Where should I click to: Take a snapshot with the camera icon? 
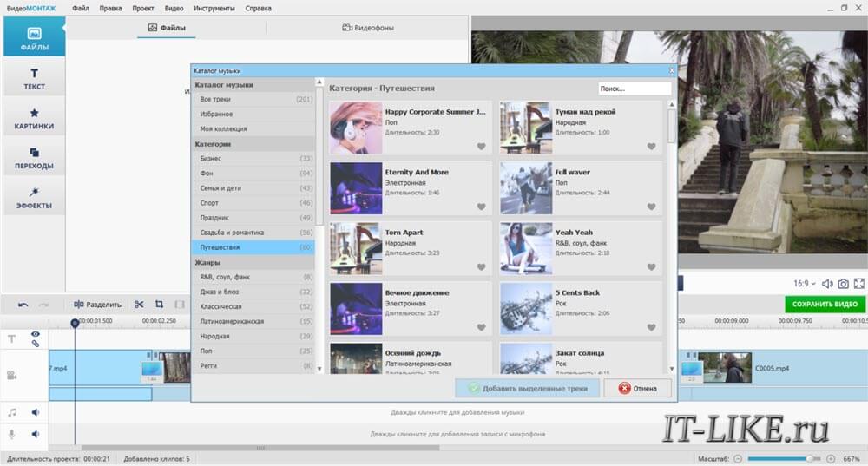843,284
